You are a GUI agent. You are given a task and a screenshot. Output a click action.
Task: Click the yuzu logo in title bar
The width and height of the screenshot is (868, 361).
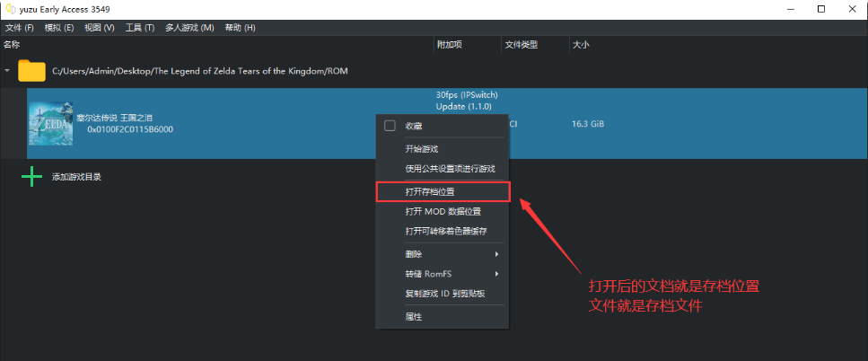point(10,9)
